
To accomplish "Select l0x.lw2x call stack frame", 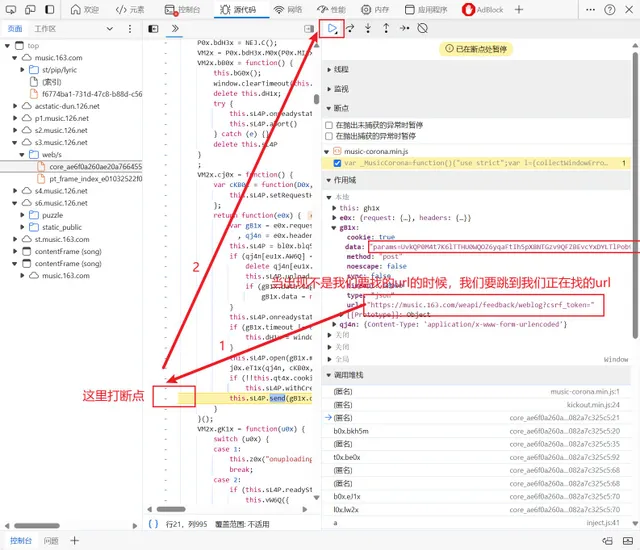I will (x=476, y=510).
